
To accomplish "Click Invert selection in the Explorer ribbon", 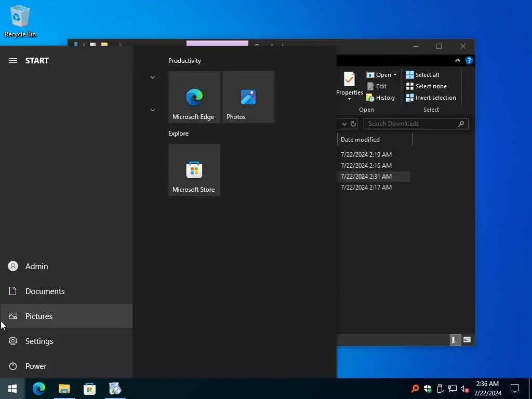I will tap(431, 98).
